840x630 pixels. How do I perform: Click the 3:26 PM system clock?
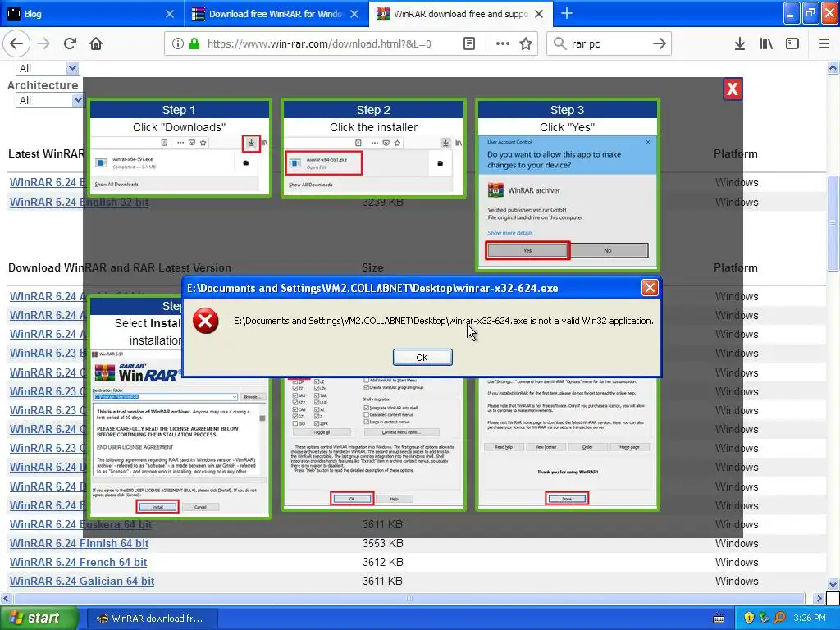point(810,619)
